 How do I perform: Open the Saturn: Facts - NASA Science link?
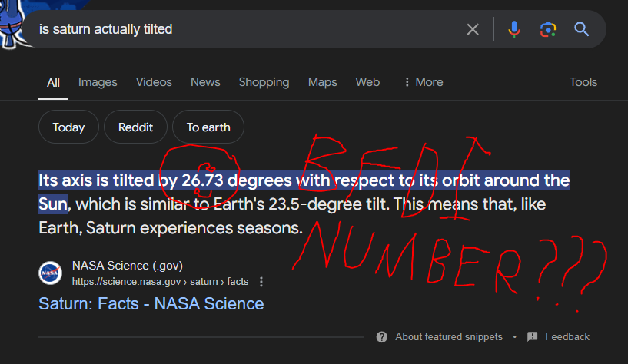pyautogui.click(x=151, y=303)
